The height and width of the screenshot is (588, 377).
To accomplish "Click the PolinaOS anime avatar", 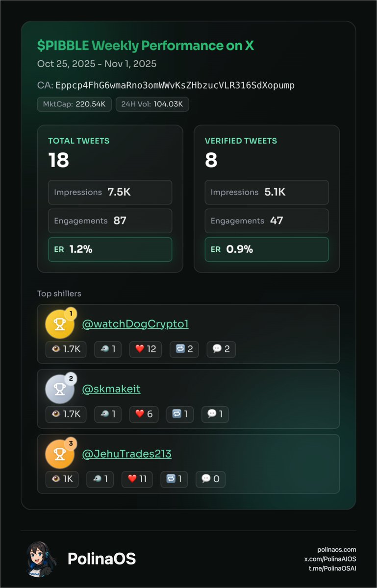I will coord(42,559).
